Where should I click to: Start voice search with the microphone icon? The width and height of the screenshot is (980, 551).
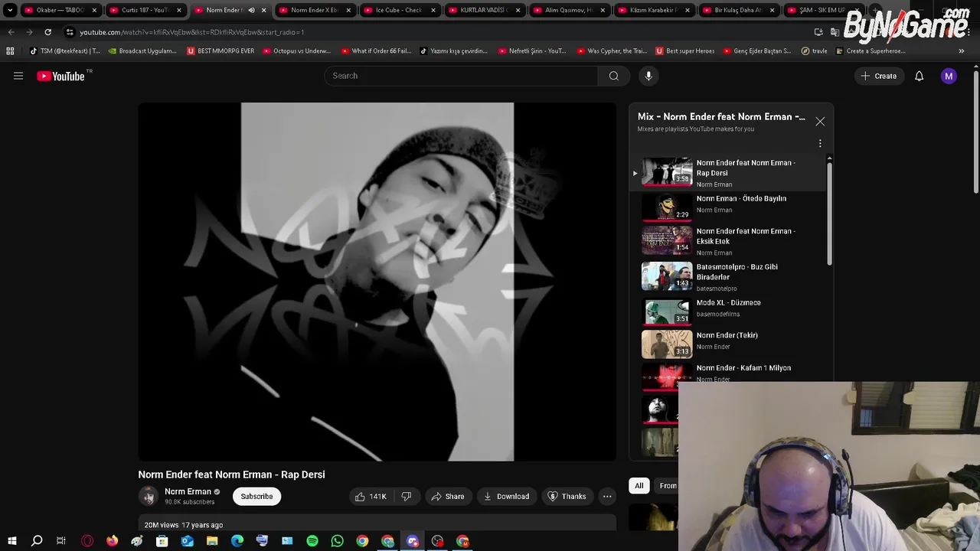point(648,76)
